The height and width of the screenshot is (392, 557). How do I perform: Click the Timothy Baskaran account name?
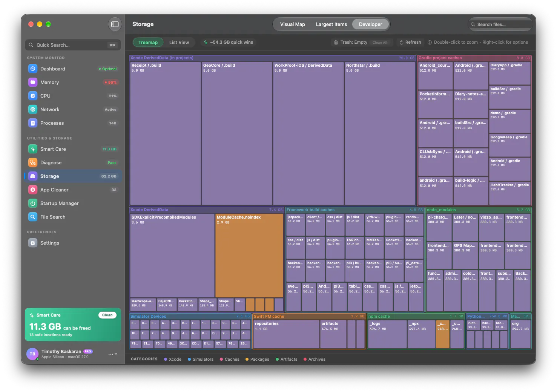click(x=61, y=351)
